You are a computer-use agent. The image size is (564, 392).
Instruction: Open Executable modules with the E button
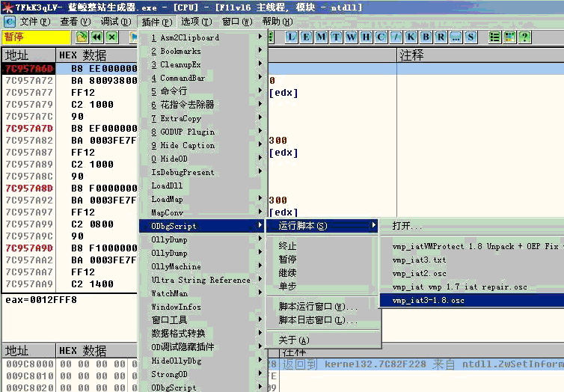(306, 37)
